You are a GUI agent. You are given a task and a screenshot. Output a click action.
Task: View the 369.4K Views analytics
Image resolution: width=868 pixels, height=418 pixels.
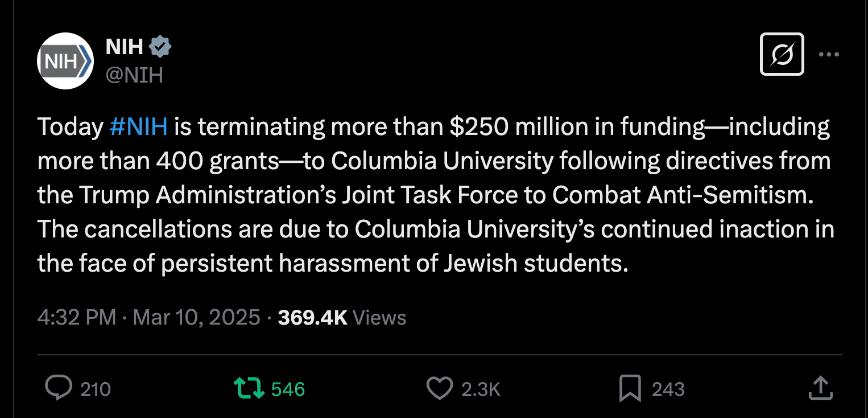point(342,317)
